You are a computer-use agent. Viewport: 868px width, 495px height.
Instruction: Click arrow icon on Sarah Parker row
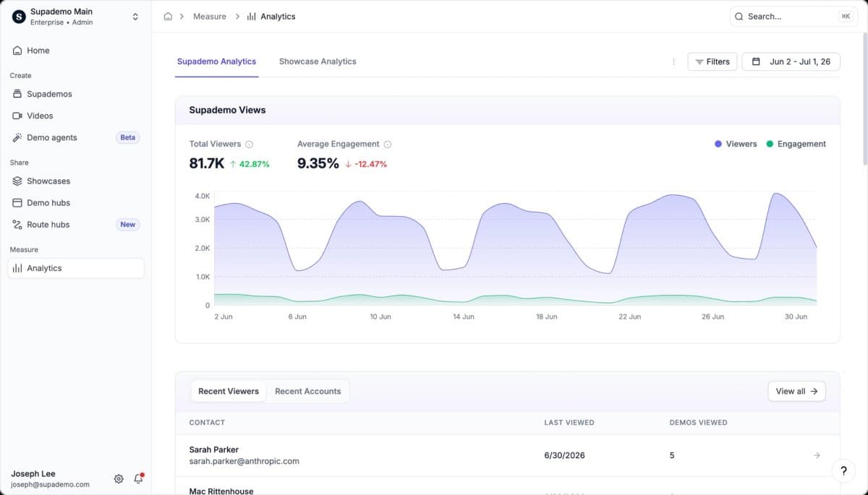(817, 455)
